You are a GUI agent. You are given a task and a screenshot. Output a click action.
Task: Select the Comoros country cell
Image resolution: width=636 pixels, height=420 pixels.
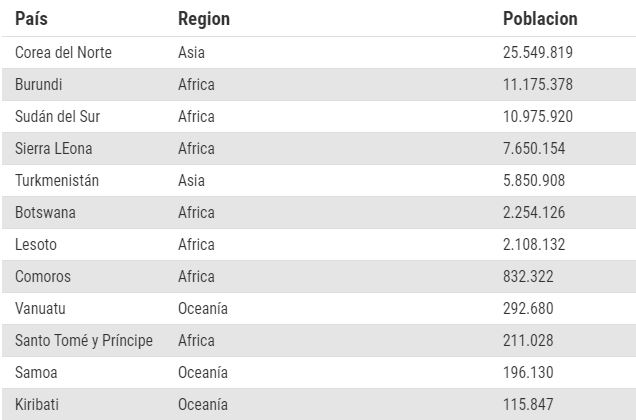[43, 276]
